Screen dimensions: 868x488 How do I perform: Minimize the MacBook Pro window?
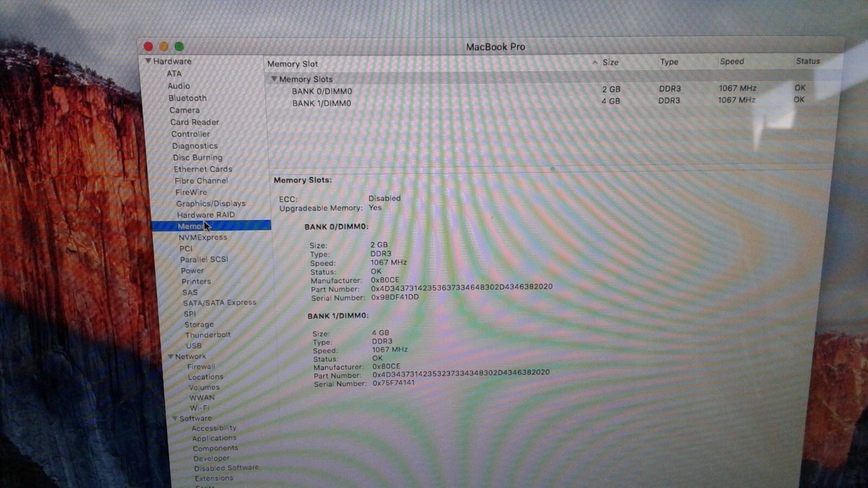pos(163,47)
